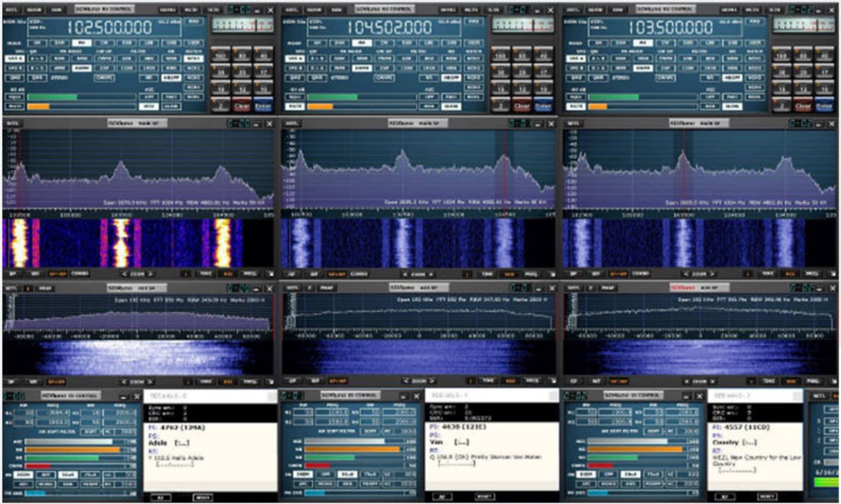Hit the blue Enter key beside the 104.502.000 display
This screenshot has width=841, height=504.
[x=543, y=106]
